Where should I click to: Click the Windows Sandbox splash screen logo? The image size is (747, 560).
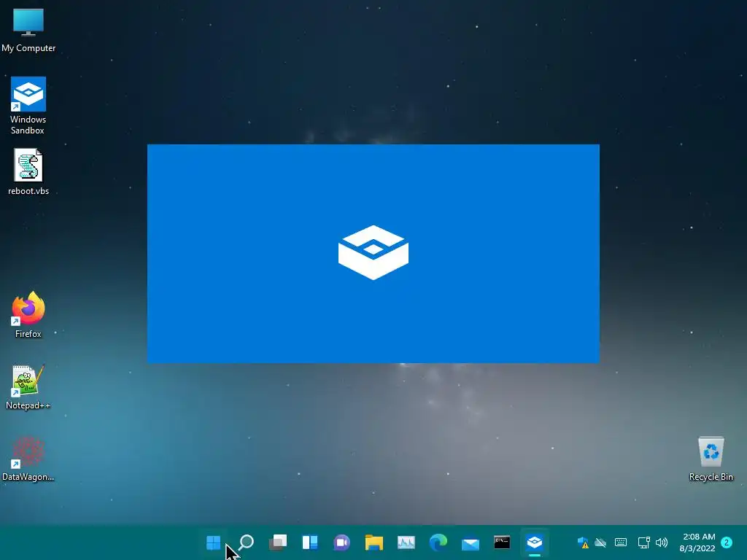(373, 252)
